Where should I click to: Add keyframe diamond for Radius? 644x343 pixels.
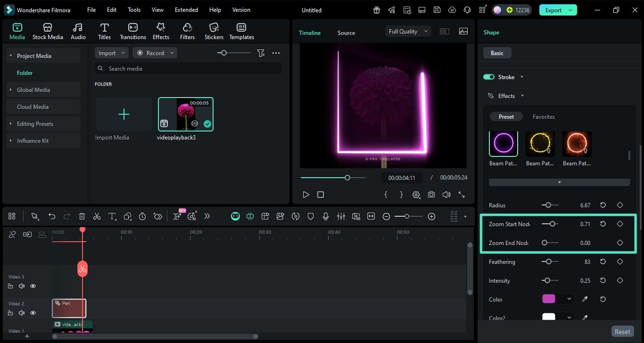pos(620,205)
